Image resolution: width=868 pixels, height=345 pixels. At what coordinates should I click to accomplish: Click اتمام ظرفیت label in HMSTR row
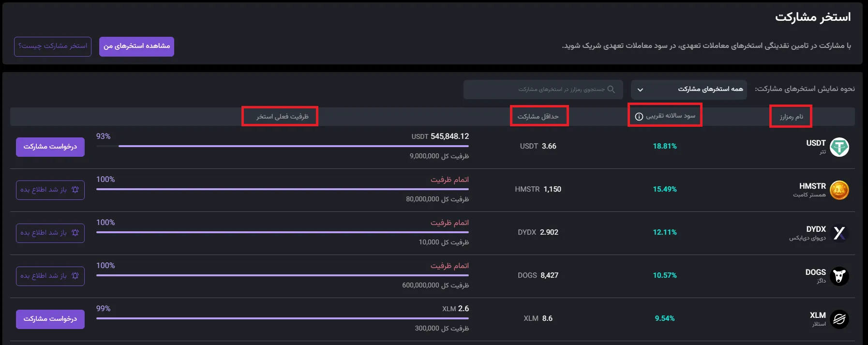[450, 180]
